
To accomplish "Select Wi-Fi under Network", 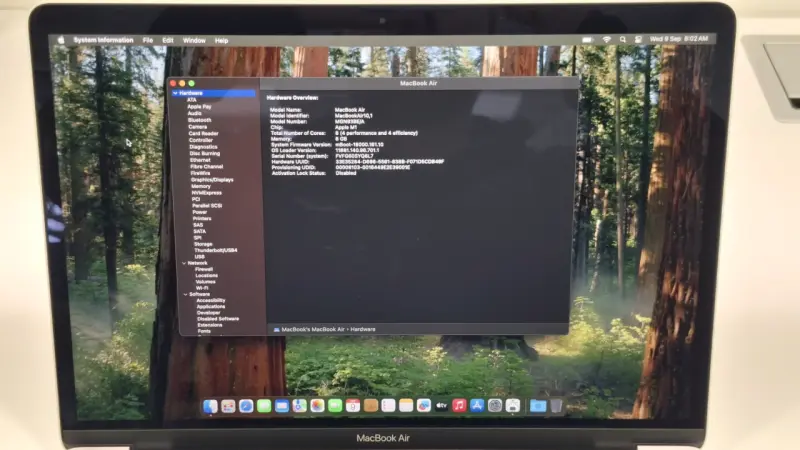I will pyautogui.click(x=202, y=288).
